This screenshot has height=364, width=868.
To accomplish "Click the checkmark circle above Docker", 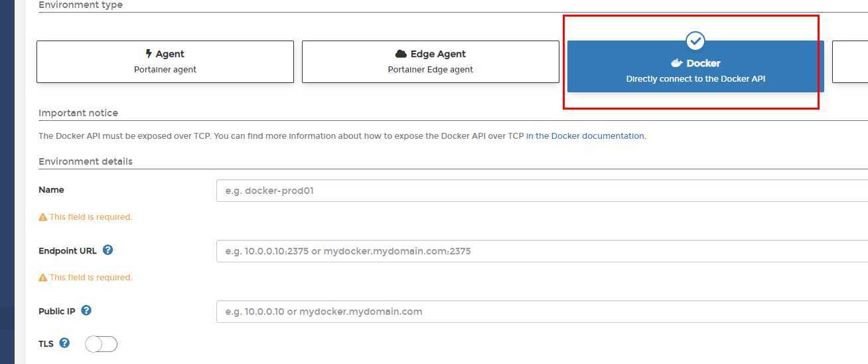I will [x=695, y=41].
